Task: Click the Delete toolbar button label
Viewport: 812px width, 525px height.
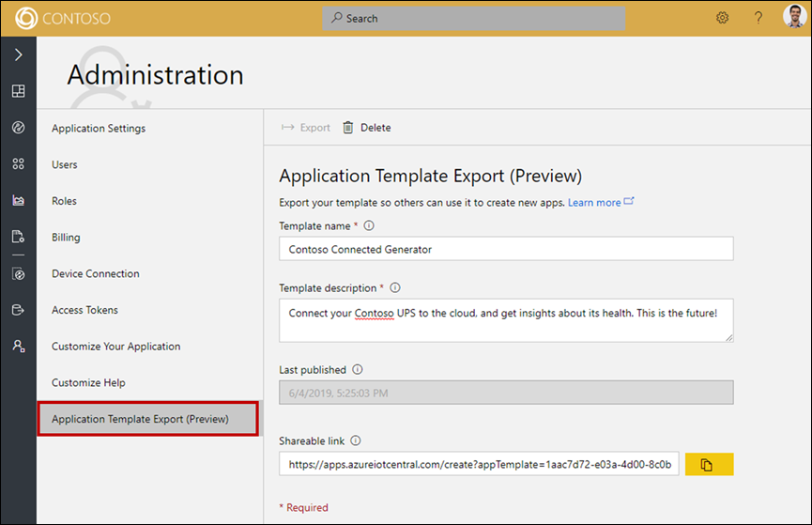Action: pyautogui.click(x=375, y=128)
